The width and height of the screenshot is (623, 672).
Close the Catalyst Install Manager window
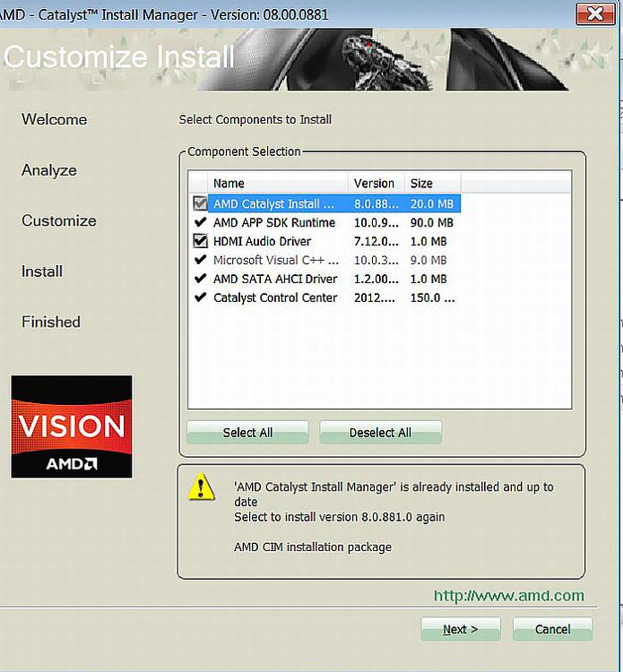click(x=595, y=14)
